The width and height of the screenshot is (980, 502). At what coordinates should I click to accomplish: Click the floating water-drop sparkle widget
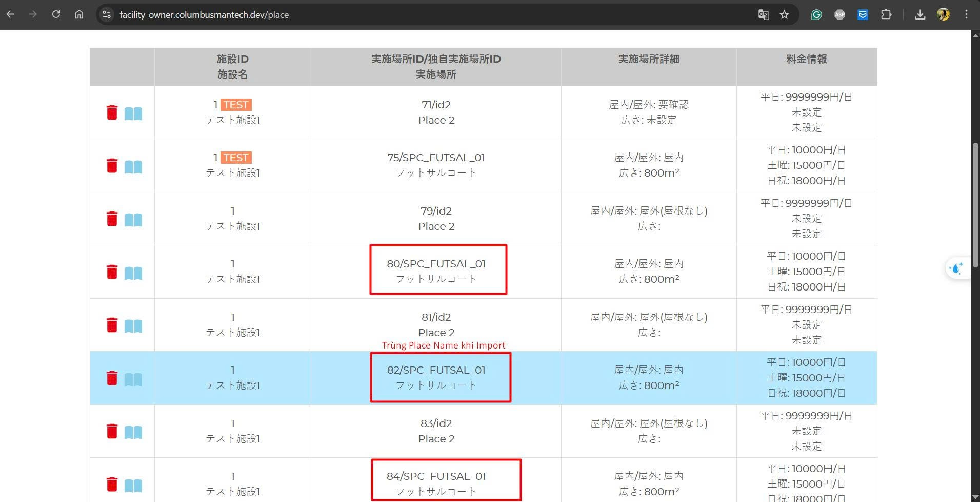tap(956, 268)
